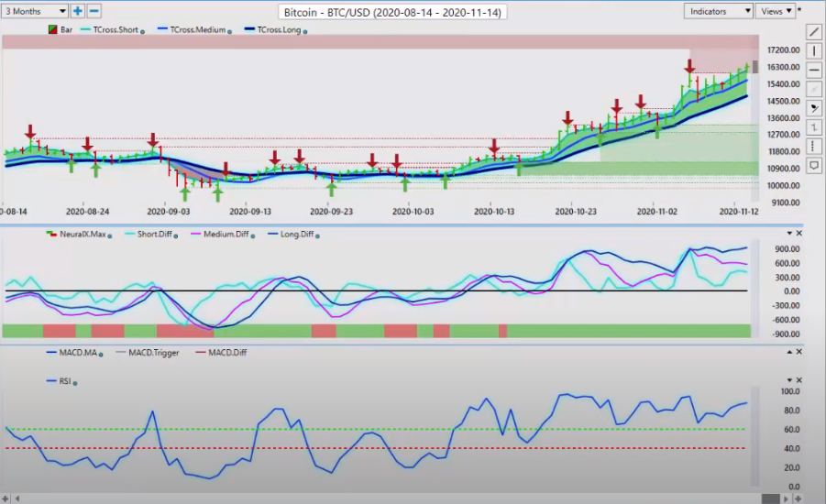Image resolution: width=826 pixels, height=504 pixels.
Task: Collapse the RSI panel arrow
Action: [789, 380]
